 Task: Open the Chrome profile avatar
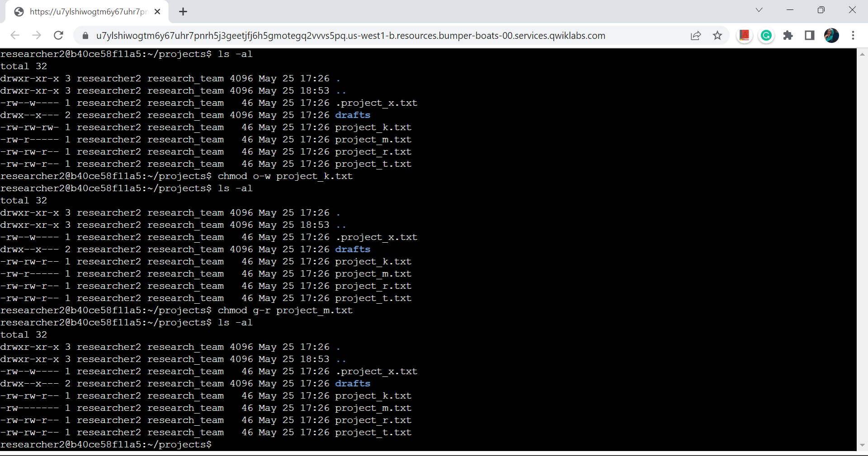pos(831,36)
